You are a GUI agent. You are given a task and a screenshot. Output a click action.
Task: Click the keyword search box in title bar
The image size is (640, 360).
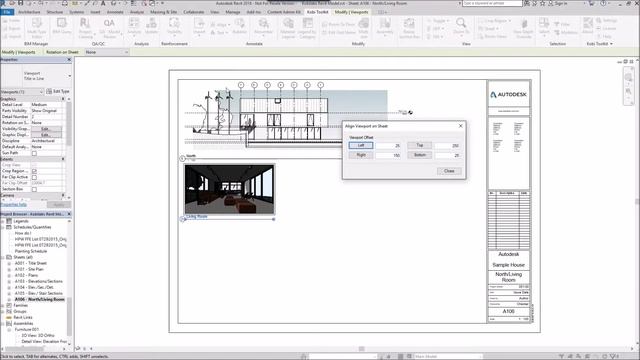coord(492,3)
